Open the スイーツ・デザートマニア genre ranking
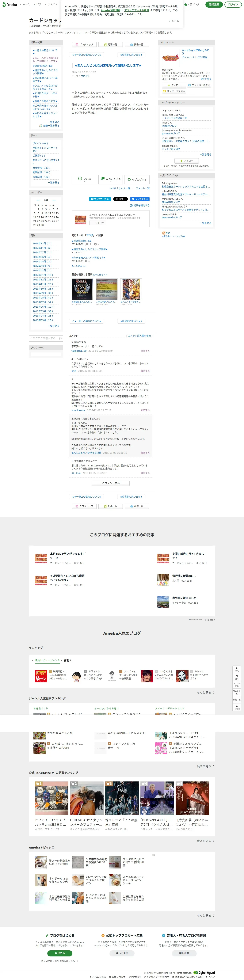The height and width of the screenshot is (980, 244). coord(169,708)
